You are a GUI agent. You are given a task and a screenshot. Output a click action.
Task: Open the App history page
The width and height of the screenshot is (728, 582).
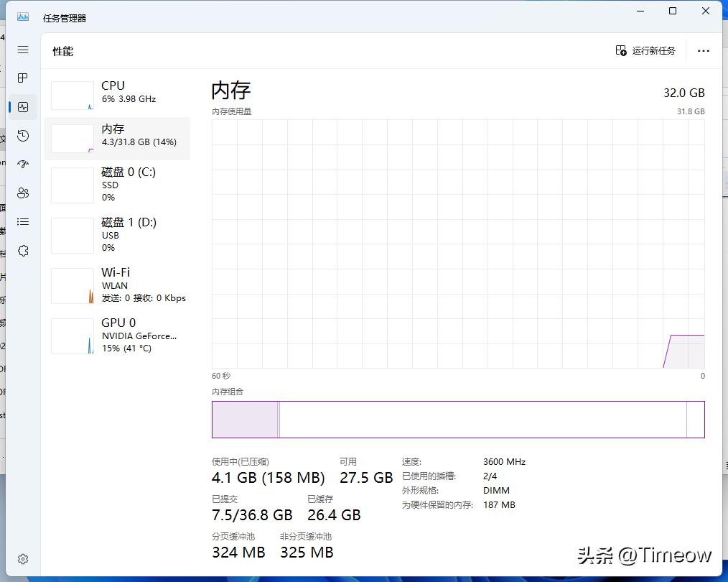pyautogui.click(x=22, y=135)
